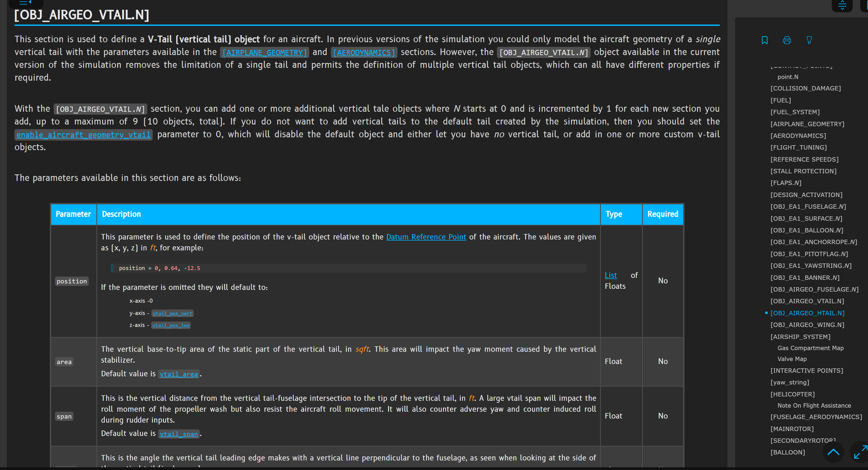This screenshot has height=470, width=868.
Task: Click the Parameter column header
Action: [x=74, y=214]
